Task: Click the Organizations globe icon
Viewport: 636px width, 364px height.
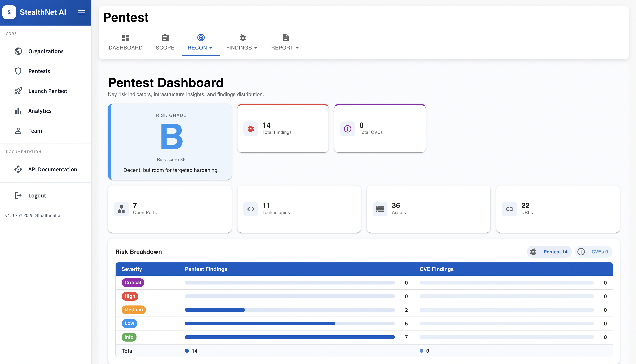Action: [x=18, y=51]
